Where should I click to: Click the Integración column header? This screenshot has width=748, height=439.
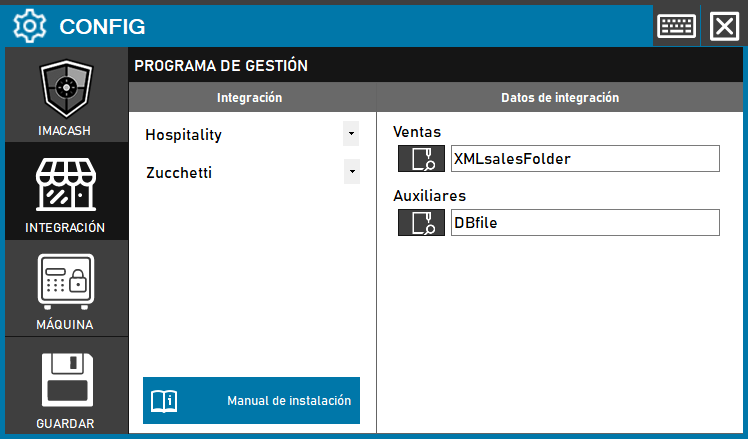[x=250, y=98]
